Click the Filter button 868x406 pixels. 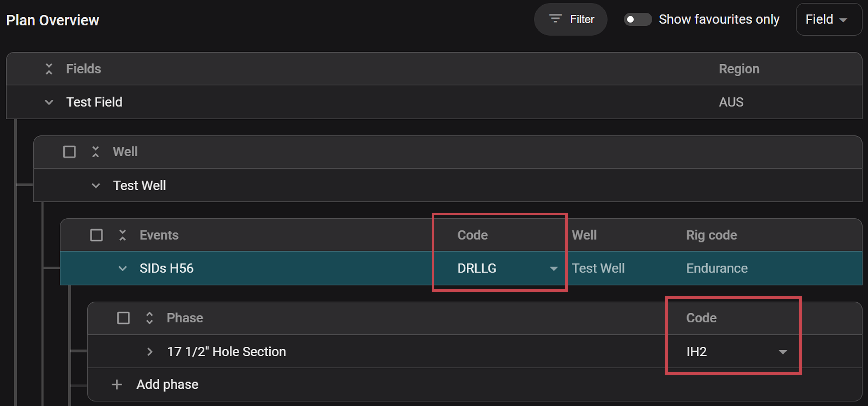click(570, 19)
